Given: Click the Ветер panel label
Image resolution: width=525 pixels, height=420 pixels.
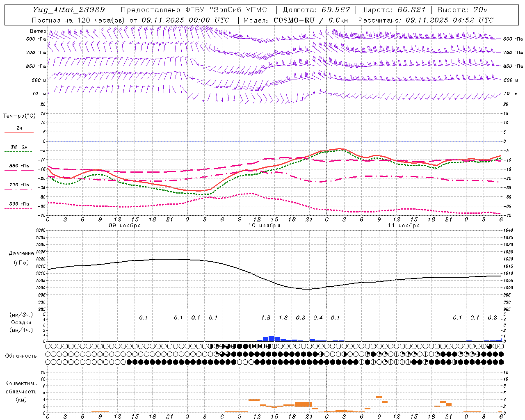Looking at the screenshot, I should click(x=38, y=31).
